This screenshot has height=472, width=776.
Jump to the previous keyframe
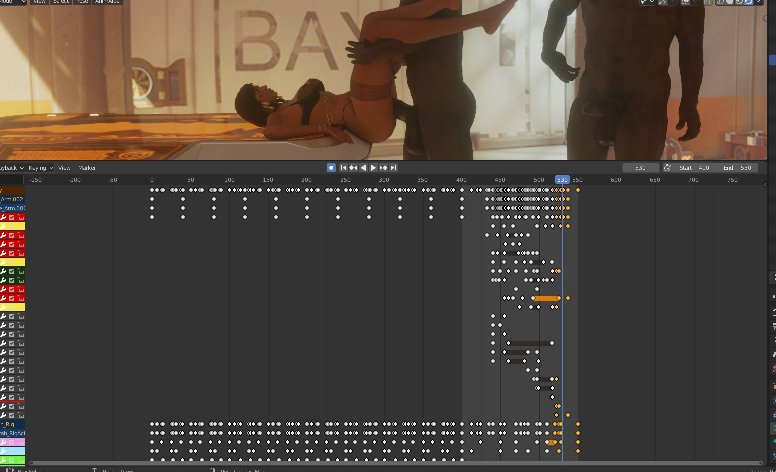(353, 168)
